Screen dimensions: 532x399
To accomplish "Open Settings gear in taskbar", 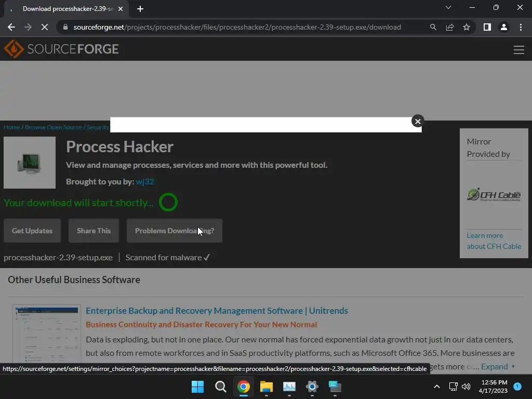I will [x=312, y=387].
